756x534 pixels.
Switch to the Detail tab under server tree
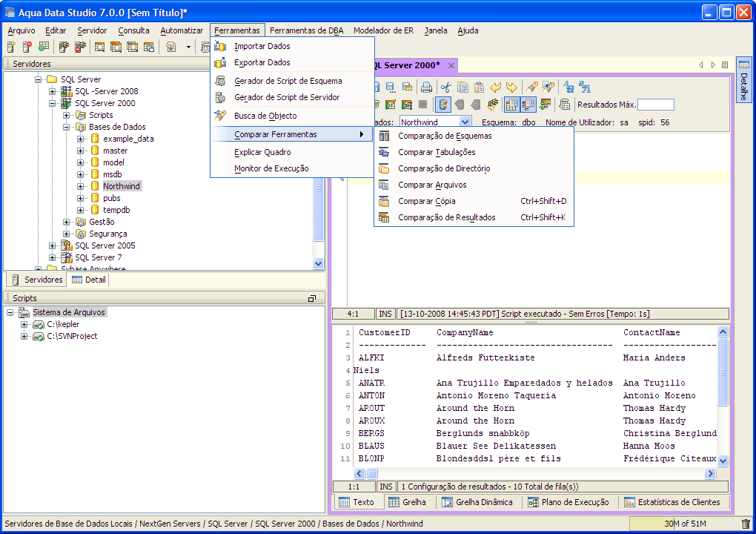pos(89,280)
